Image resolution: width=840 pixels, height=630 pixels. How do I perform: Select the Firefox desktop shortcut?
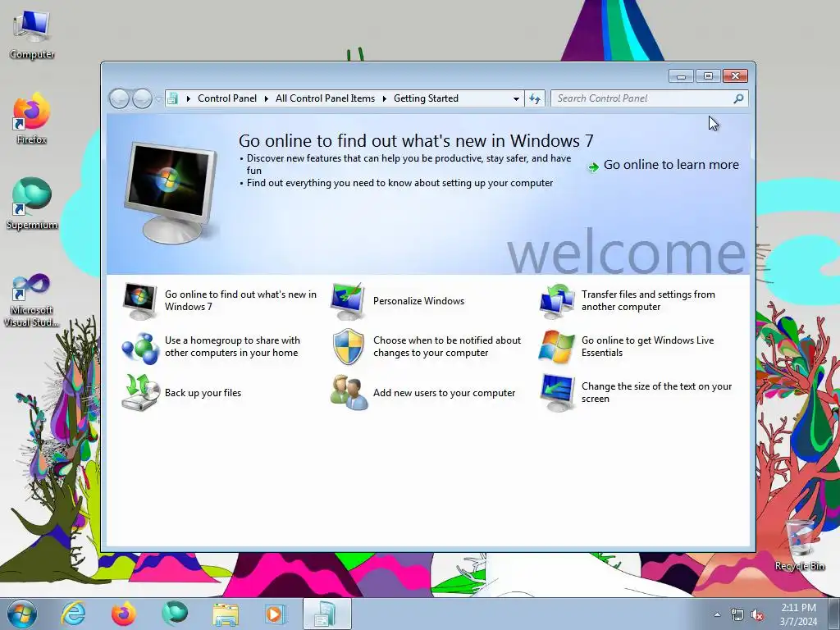point(31,119)
